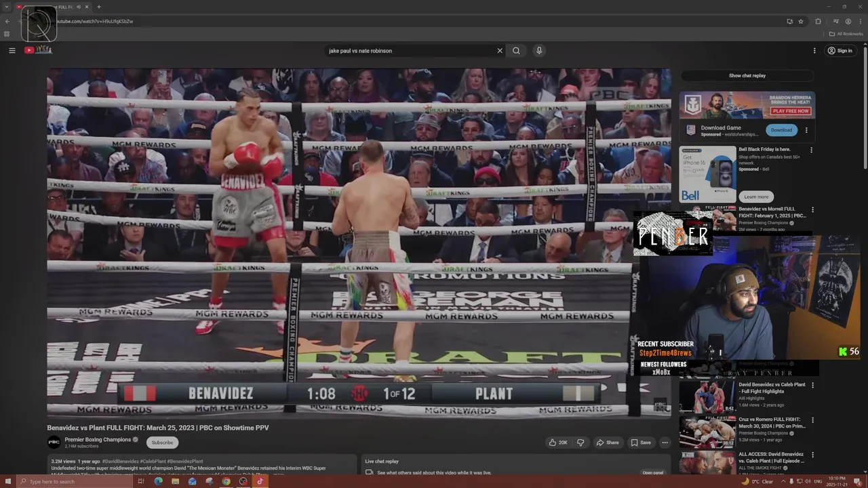Expand the hidden system tray icons
The width and height of the screenshot is (868, 488).
(783, 481)
